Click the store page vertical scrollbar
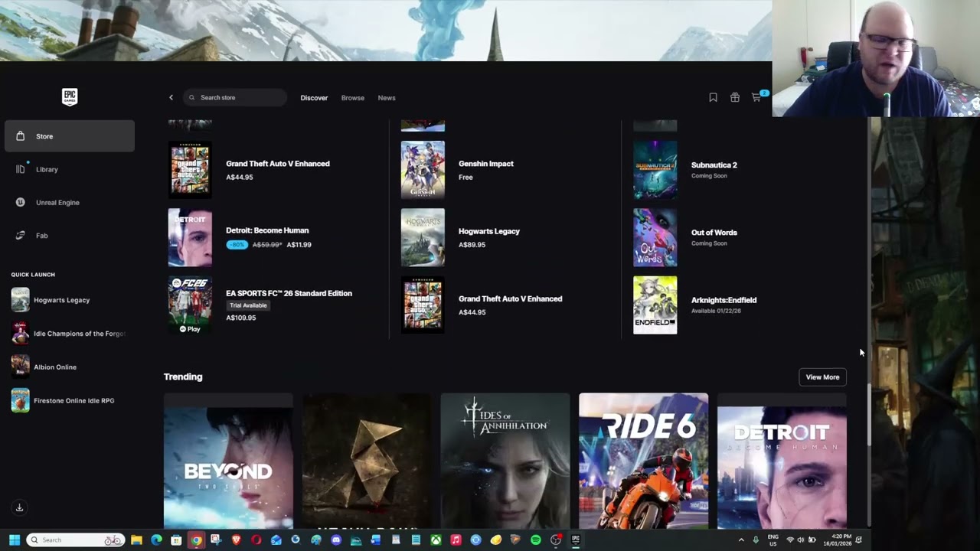The height and width of the screenshot is (551, 980). (x=868, y=415)
